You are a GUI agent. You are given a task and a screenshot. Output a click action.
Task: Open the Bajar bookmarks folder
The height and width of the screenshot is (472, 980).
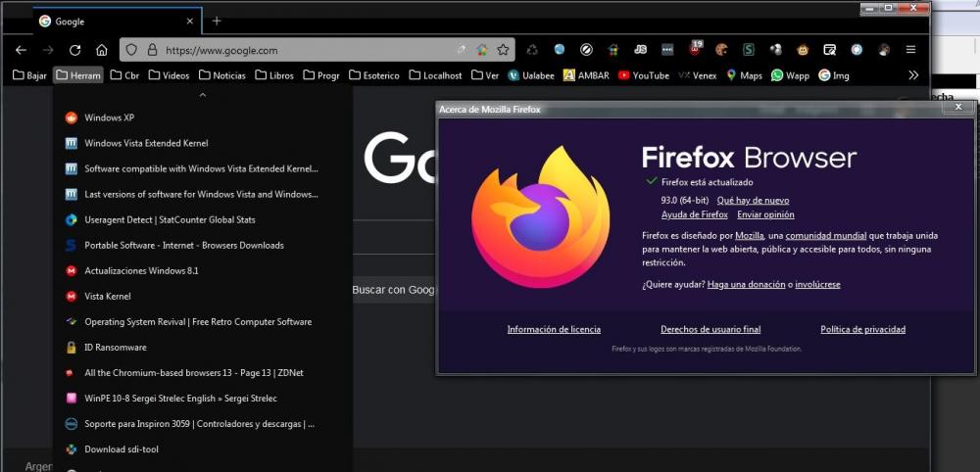click(29, 75)
